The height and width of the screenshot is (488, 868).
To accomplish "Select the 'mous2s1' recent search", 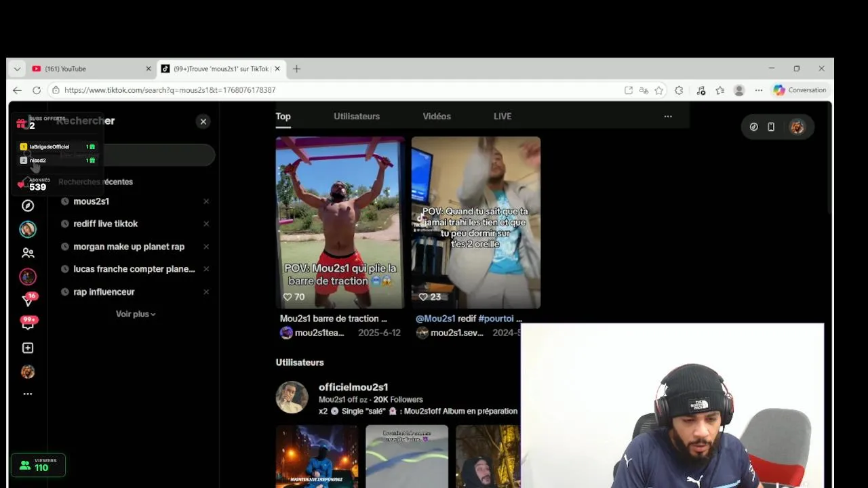I will tap(91, 201).
